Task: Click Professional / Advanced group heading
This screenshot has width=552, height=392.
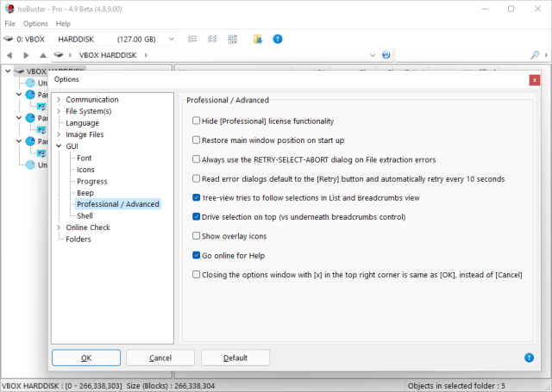Action: coord(228,100)
